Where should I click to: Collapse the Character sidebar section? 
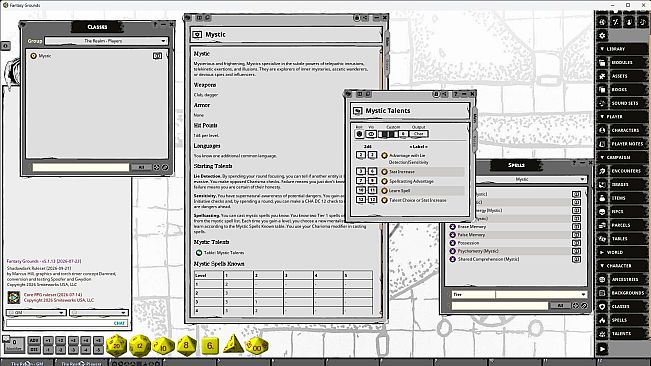coord(622,266)
